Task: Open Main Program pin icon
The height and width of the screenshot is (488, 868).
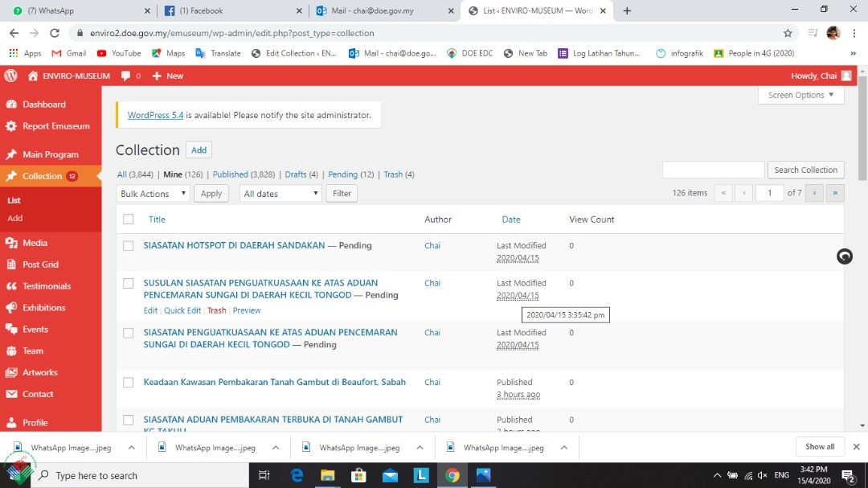Action: pos(11,154)
